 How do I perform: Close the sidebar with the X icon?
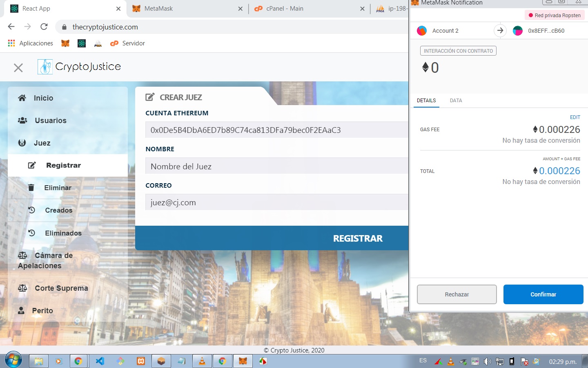18,68
